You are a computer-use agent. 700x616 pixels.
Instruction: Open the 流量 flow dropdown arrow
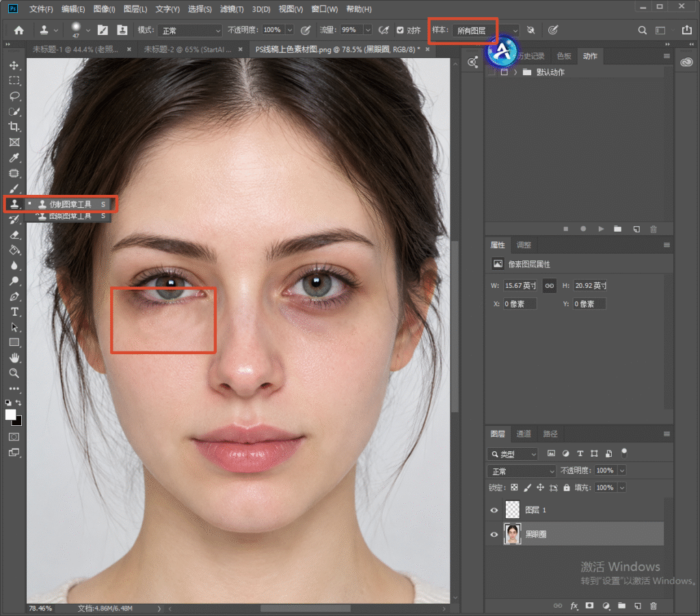368,30
